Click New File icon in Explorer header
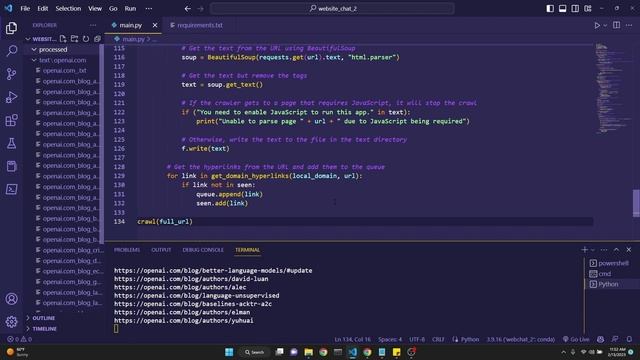This screenshot has height=360, width=640. 63,39
